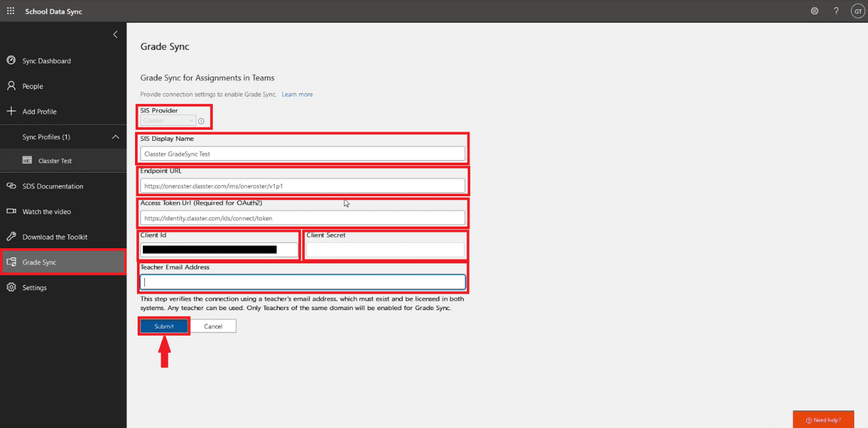Click the Grade Sync for Assignments in Teams heading

207,78
